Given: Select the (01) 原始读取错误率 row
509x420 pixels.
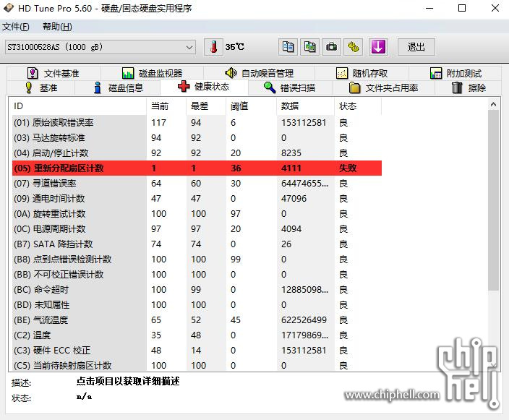Looking at the screenshot, I should coord(197,123).
